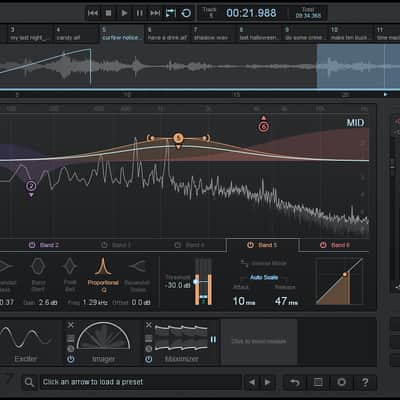The height and width of the screenshot is (400, 400).
Task: Skip to next track in transport
Action: point(155,13)
